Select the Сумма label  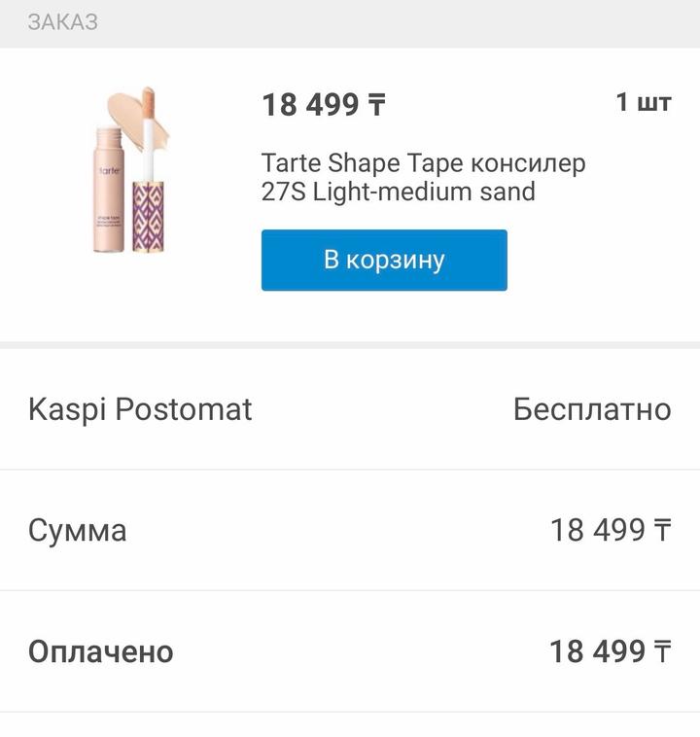pos(77,531)
